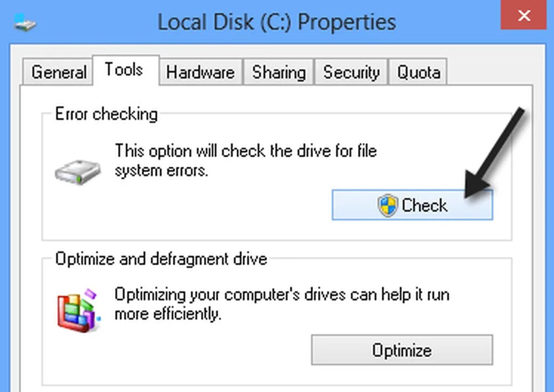Go to the Sharing tab

279,72
